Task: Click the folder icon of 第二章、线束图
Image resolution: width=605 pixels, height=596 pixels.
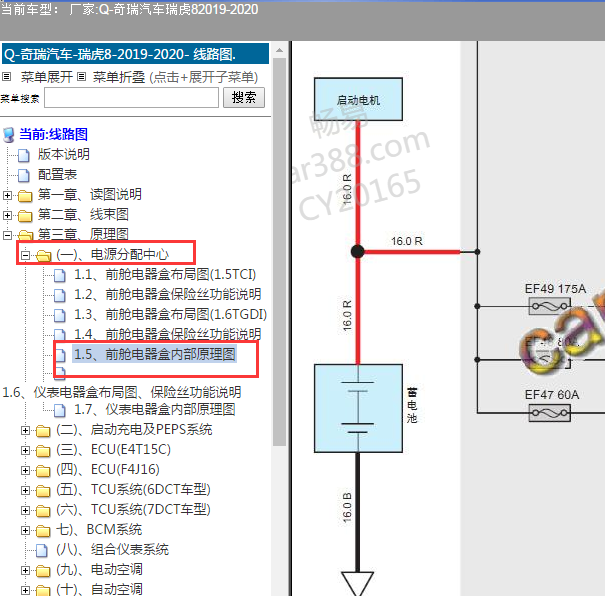Action: tap(25, 216)
